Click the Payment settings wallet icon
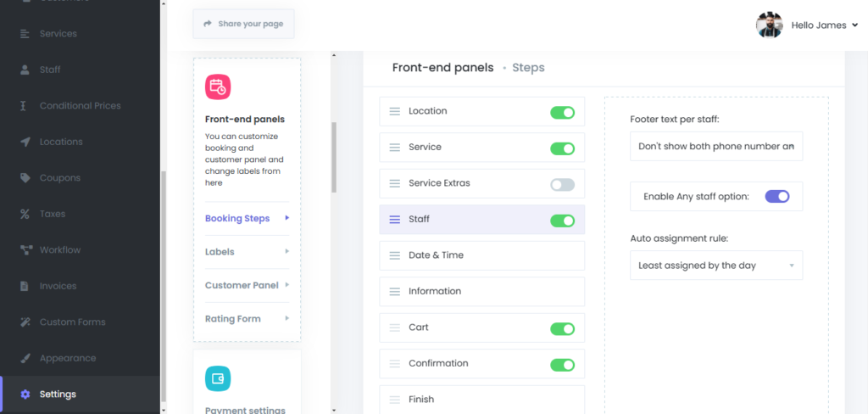Viewport: 868px width, 414px height. tap(218, 378)
